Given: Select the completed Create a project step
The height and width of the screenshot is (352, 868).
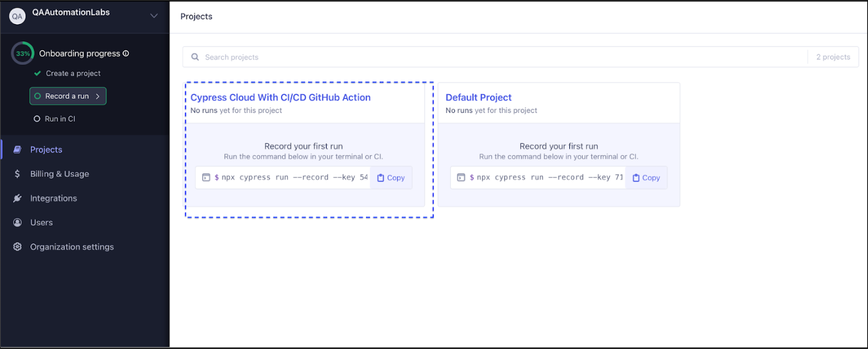Looking at the screenshot, I should click(73, 73).
